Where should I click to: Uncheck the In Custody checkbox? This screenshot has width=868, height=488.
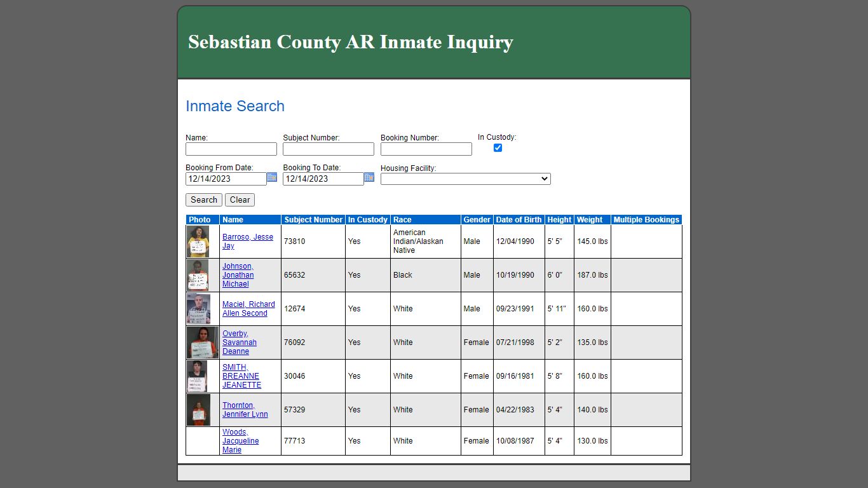click(x=498, y=147)
